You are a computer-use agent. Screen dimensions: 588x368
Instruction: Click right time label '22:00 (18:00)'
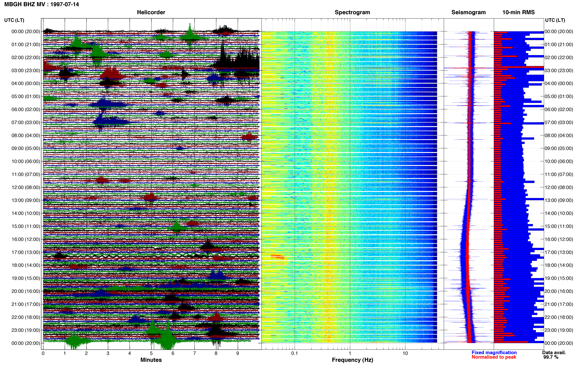pyautogui.click(x=559, y=317)
